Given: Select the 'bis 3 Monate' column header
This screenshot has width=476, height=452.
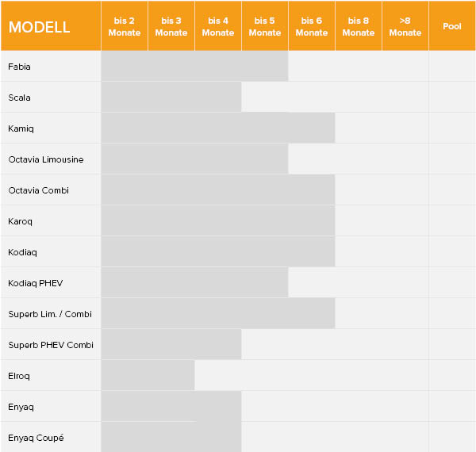Looking at the screenshot, I should pos(171,26).
